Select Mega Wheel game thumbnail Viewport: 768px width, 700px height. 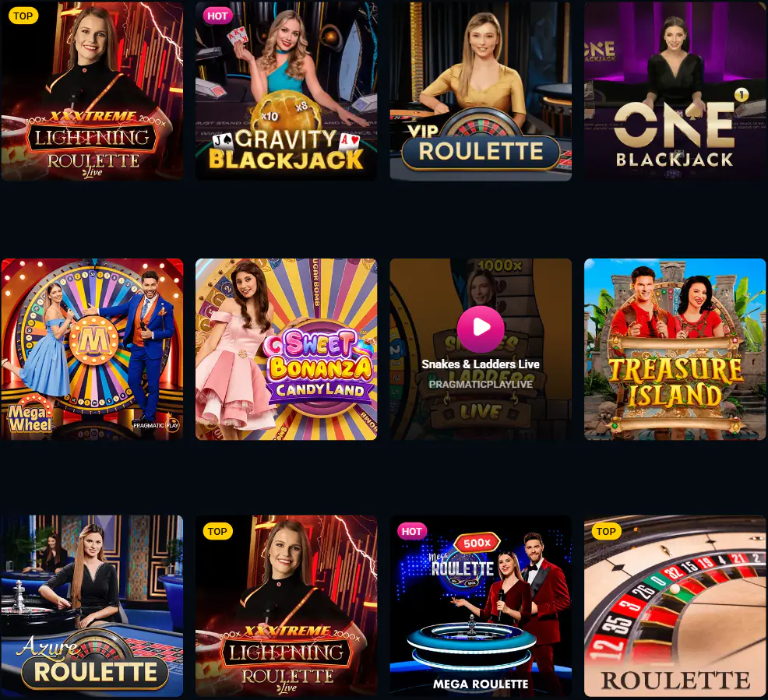click(x=92, y=349)
